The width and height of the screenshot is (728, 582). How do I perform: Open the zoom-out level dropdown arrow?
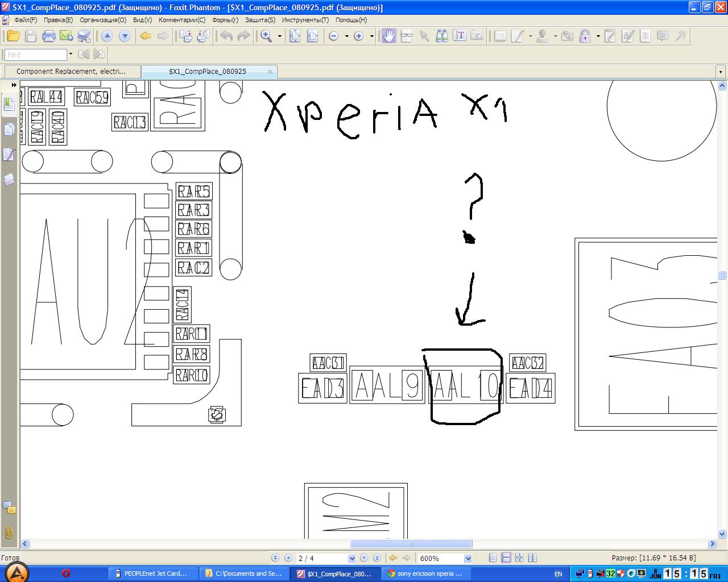346,36
